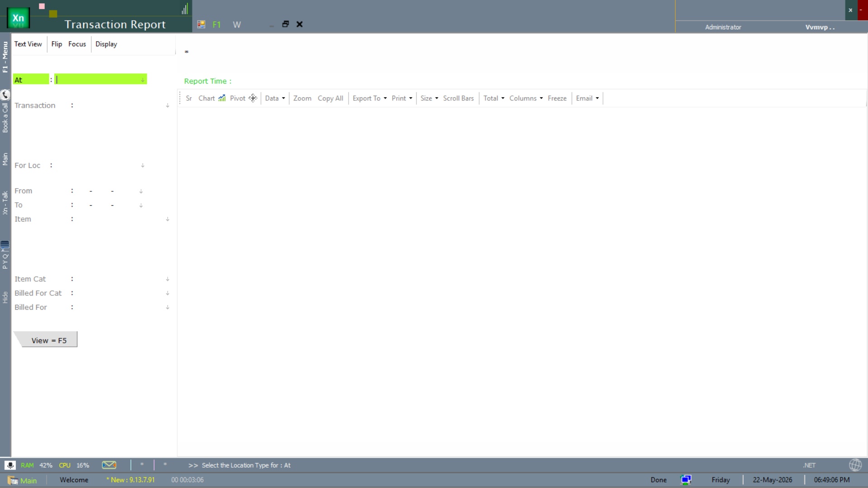This screenshot has width=868, height=488.
Task: Click the date 22-May-2026 in status bar
Action: [x=772, y=480]
